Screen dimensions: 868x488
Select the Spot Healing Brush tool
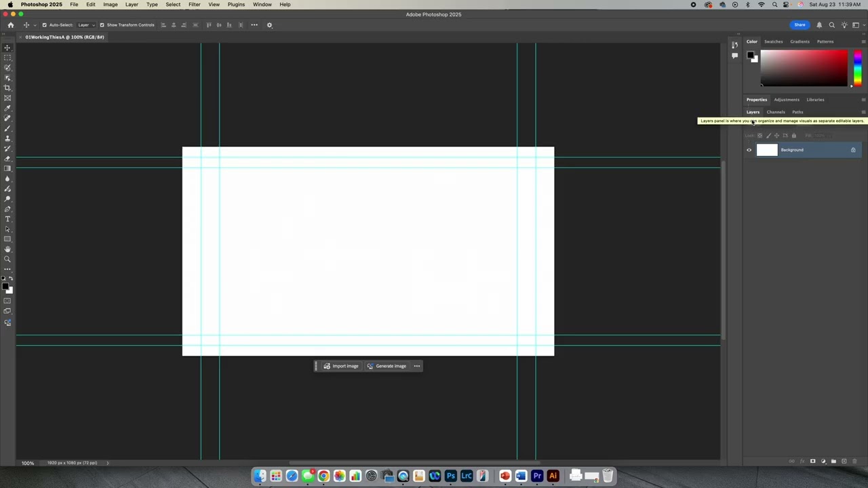click(x=7, y=118)
